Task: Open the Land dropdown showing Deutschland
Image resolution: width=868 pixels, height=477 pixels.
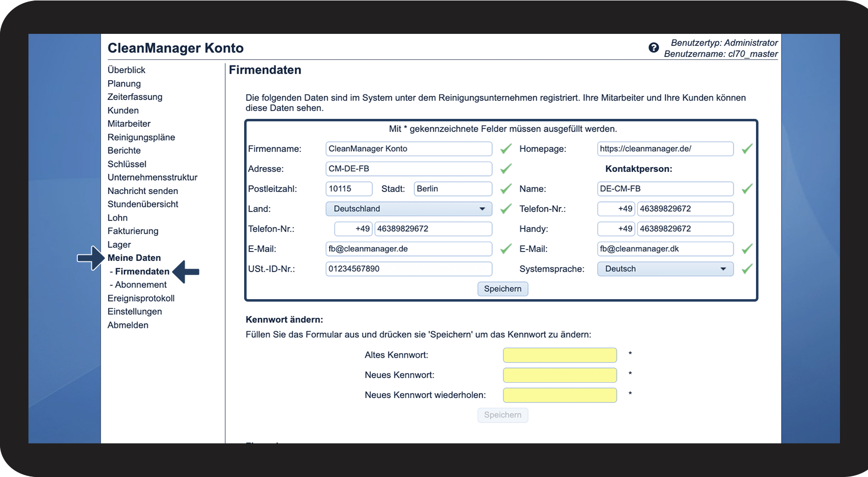Action: click(x=409, y=209)
